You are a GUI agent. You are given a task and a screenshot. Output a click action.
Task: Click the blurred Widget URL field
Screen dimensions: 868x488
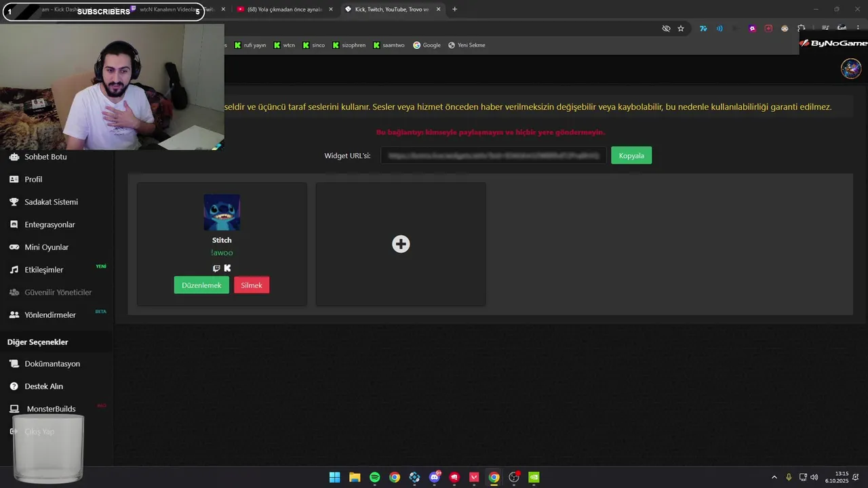tap(493, 155)
